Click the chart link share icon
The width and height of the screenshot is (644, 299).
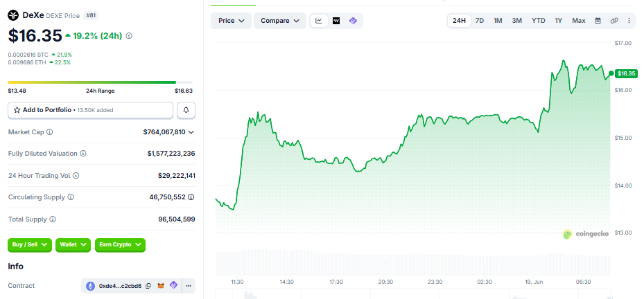(x=614, y=21)
